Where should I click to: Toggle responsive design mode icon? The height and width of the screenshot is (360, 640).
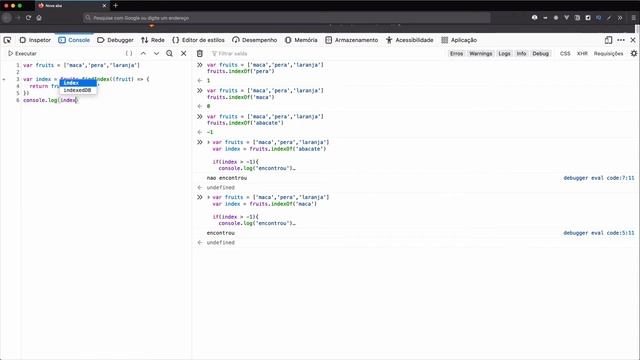tap(609, 40)
